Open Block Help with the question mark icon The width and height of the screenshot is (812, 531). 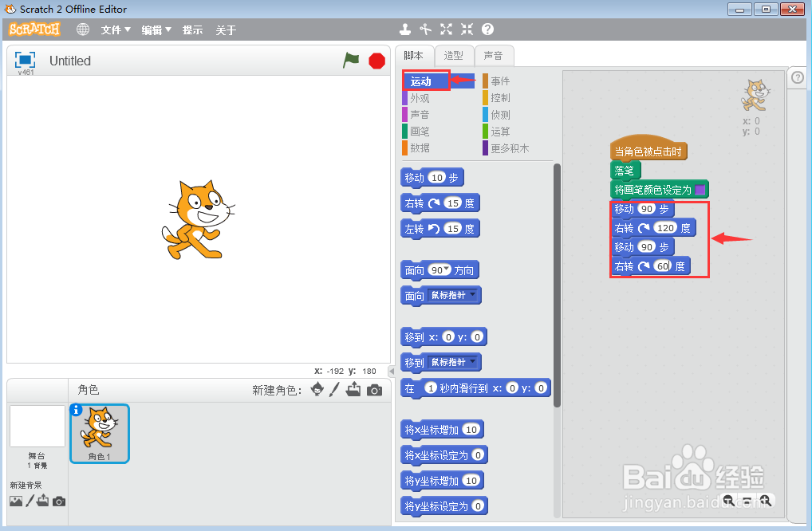(487, 29)
